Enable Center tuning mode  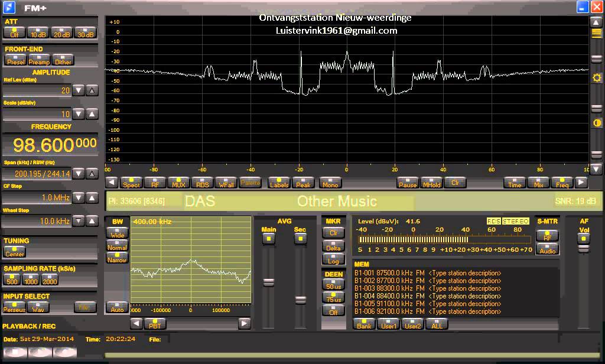pos(15,252)
